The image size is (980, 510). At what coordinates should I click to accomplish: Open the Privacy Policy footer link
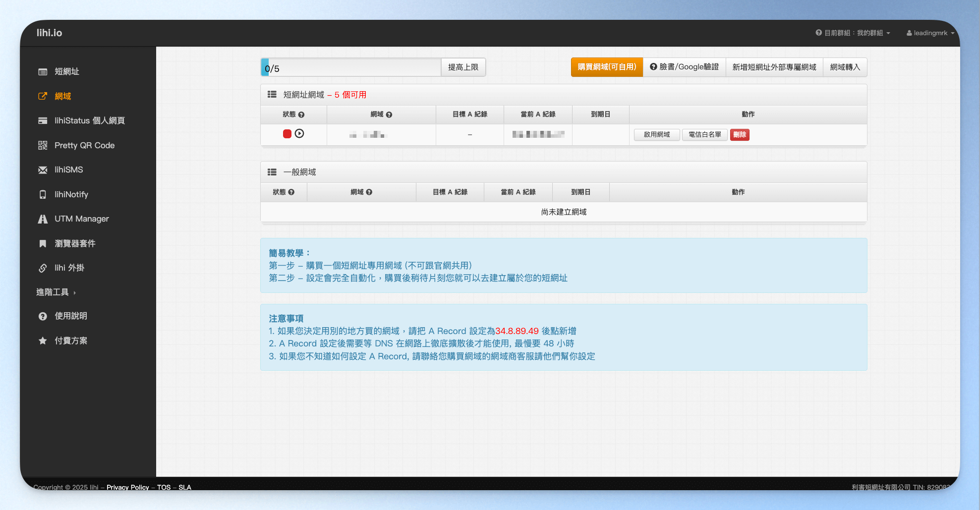pyautogui.click(x=128, y=487)
